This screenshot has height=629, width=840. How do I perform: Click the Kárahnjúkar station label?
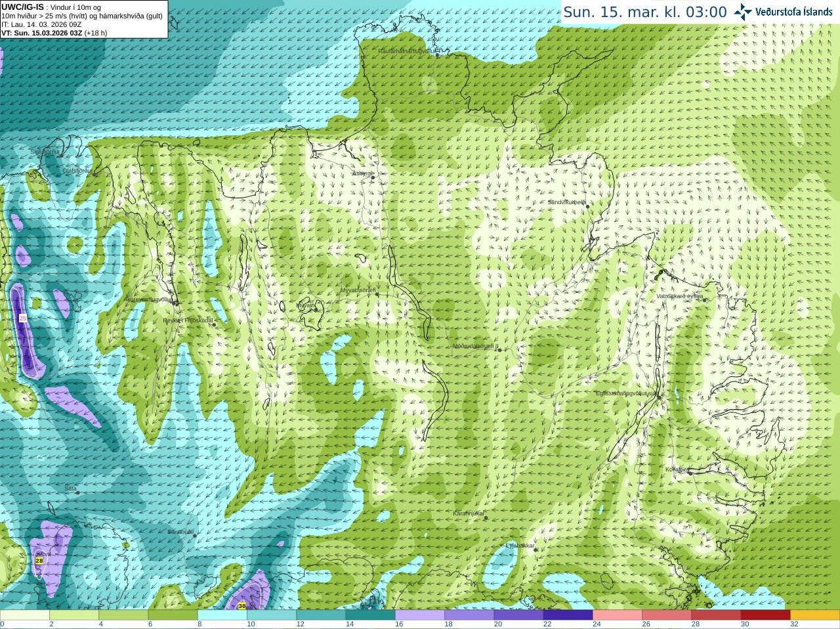coord(469,513)
